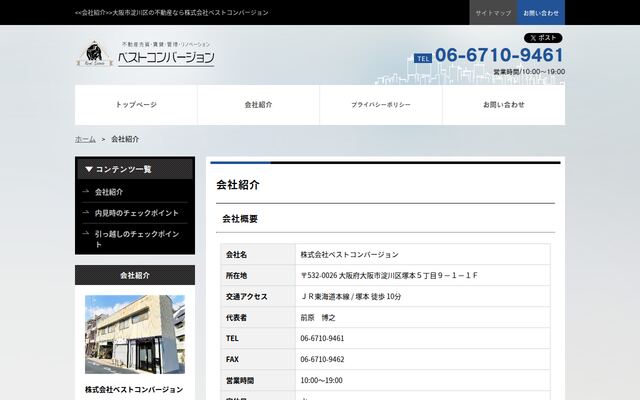Click the 交通アクセス row label
This screenshot has height=400, width=640.
click(247, 296)
